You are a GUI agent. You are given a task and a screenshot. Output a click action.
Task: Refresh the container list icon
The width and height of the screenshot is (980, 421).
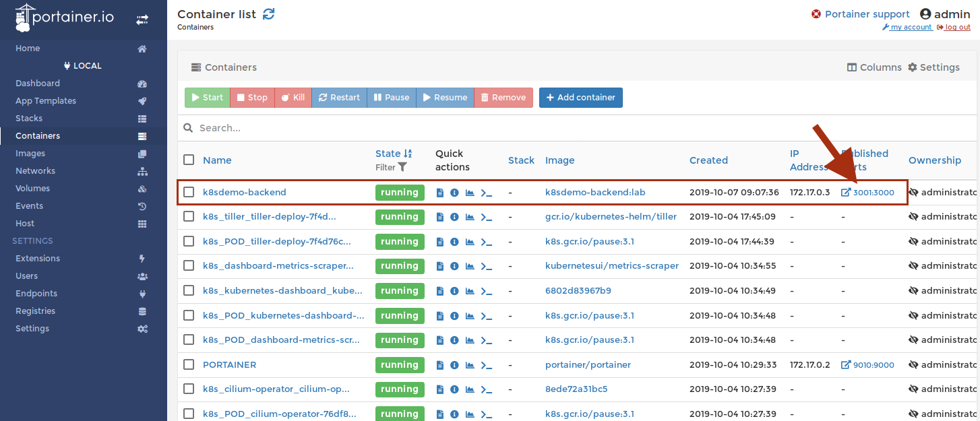coord(269,14)
